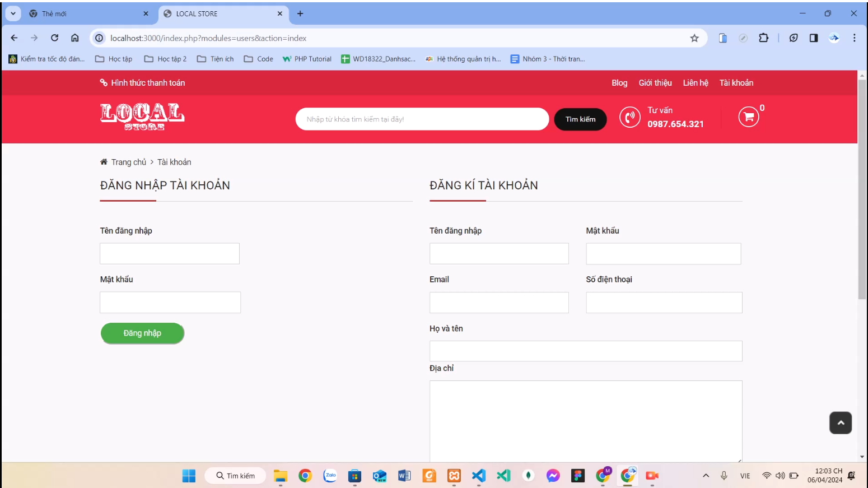Click the scroll-to-top arrow button
The height and width of the screenshot is (488, 868).
(x=841, y=423)
